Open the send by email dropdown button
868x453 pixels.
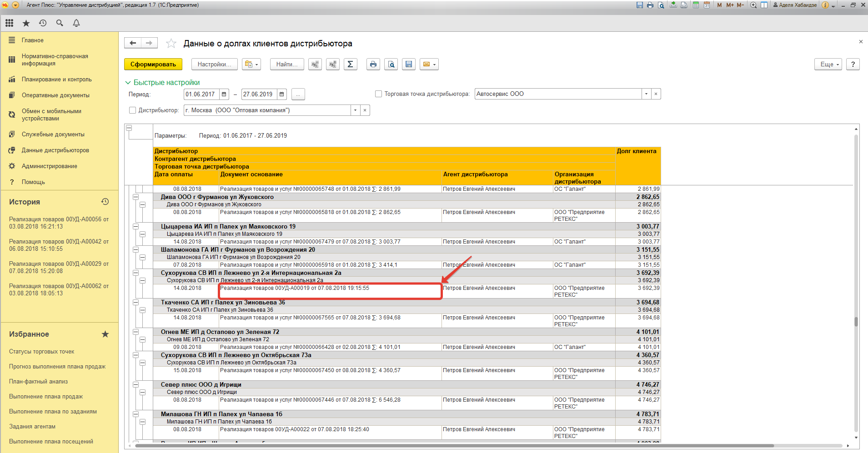pyautogui.click(x=429, y=64)
